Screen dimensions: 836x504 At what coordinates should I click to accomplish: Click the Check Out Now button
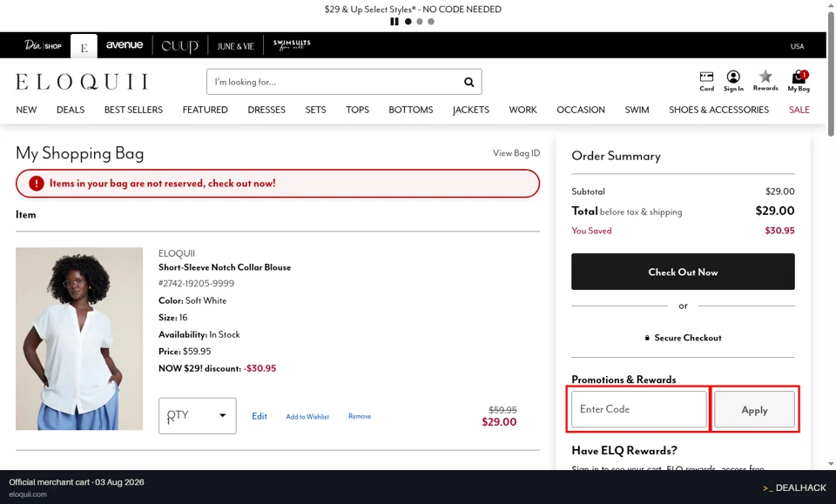tap(683, 272)
